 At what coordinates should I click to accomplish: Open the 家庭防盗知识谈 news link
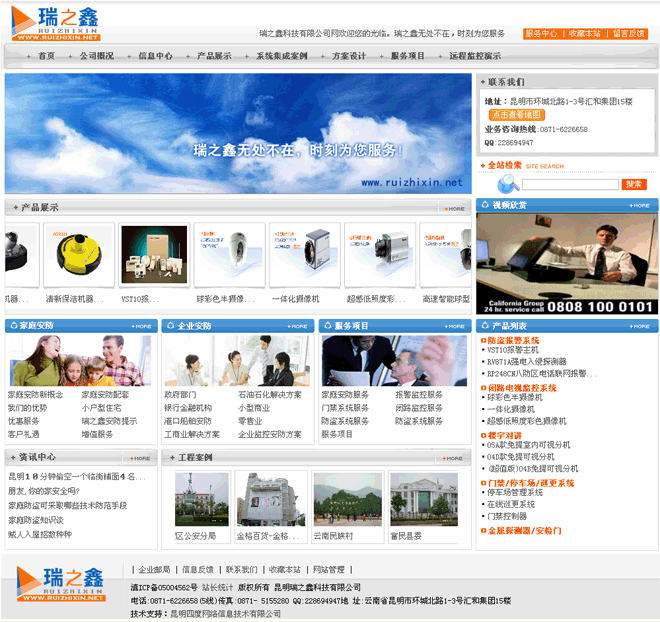coord(36,520)
